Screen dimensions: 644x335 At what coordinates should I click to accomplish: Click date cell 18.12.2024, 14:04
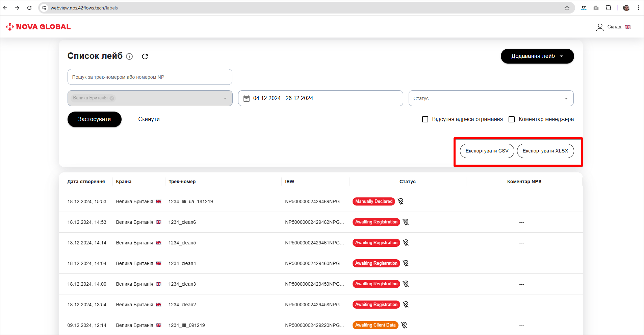[87, 263]
